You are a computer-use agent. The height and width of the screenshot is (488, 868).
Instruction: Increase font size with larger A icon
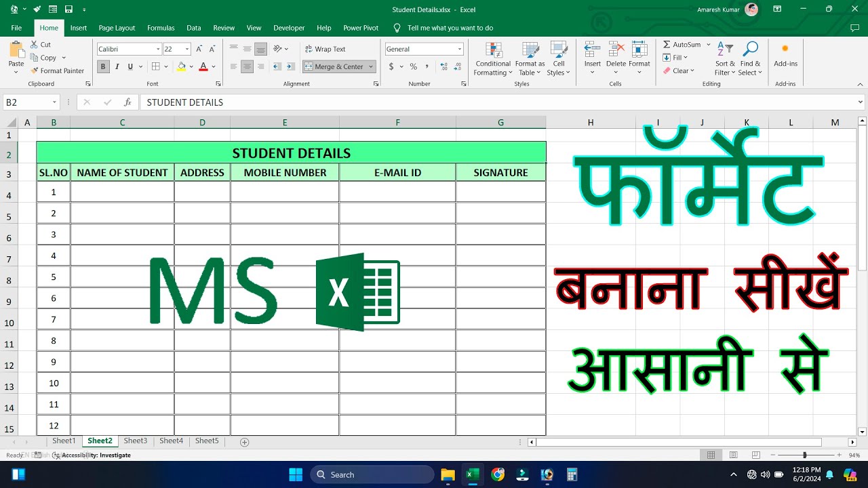click(x=199, y=49)
